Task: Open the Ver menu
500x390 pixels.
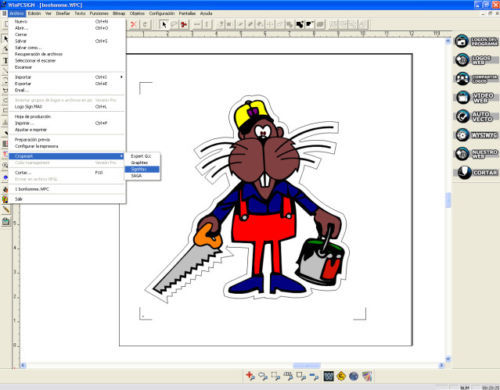Action: point(48,13)
